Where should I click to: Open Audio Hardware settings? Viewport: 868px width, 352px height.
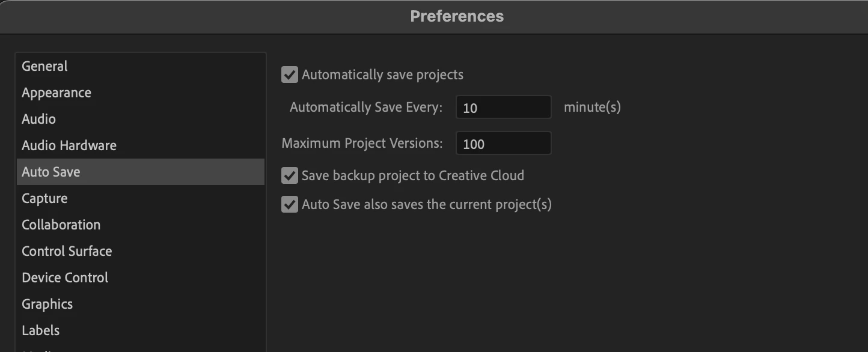pos(69,145)
